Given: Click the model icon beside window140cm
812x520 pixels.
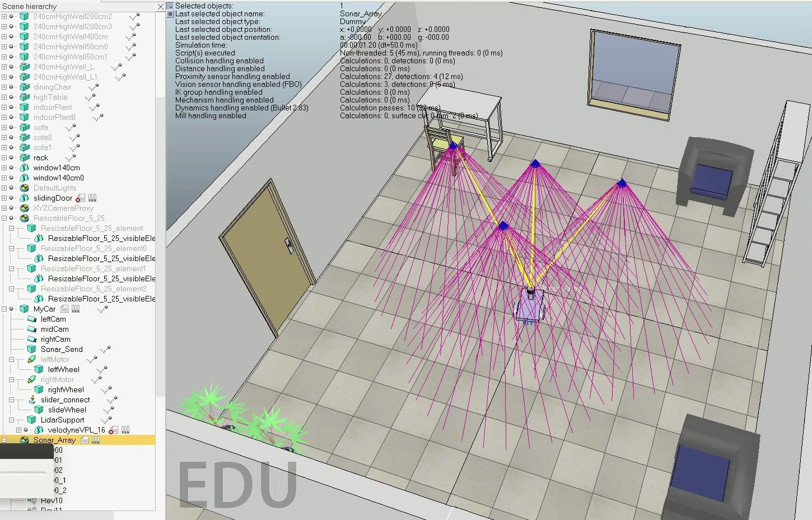Looking at the screenshot, I should 25,168.
